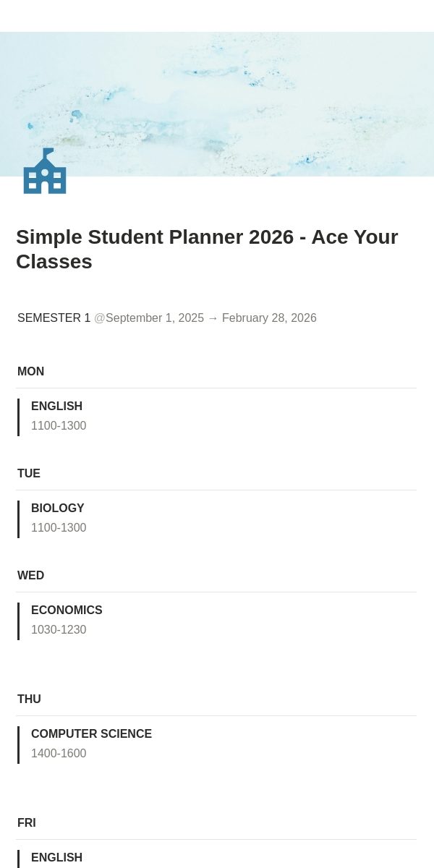The image size is (434, 868).
Task: Select the MON heading
Action: (x=31, y=372)
